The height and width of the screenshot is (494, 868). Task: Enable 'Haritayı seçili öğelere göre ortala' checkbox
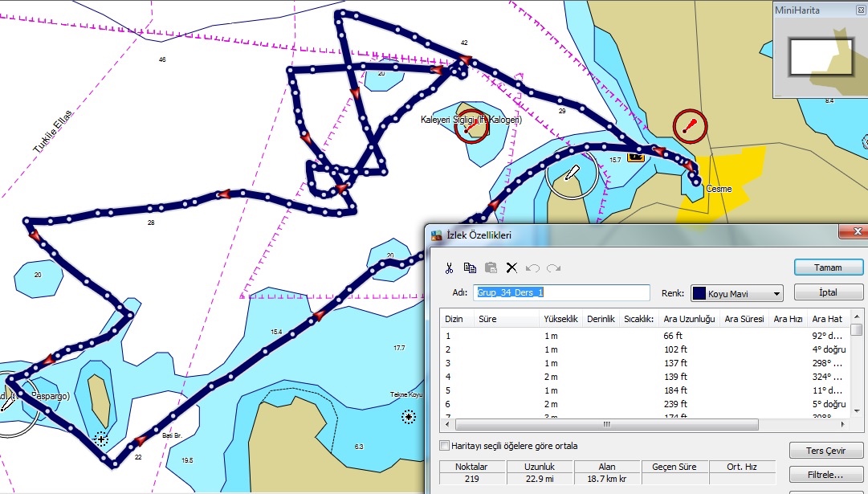click(x=445, y=446)
